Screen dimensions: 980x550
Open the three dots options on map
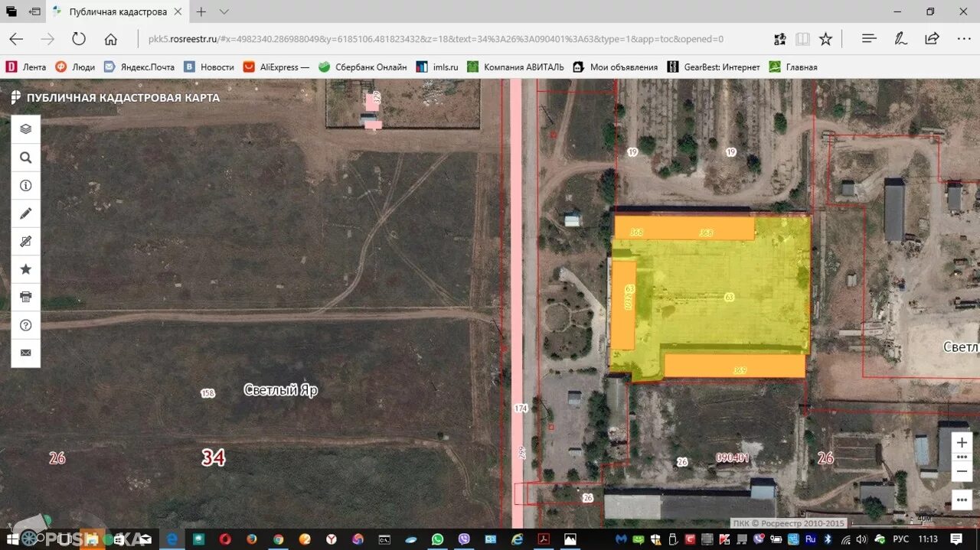pos(962,499)
